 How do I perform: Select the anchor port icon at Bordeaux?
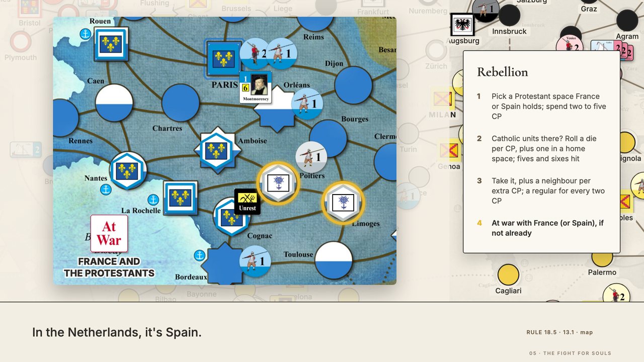click(x=200, y=255)
